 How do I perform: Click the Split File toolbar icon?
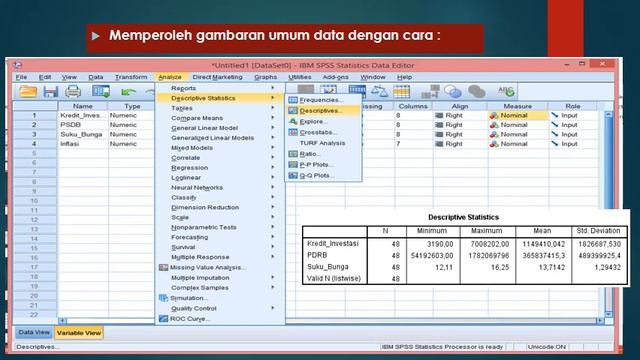tap(357, 91)
